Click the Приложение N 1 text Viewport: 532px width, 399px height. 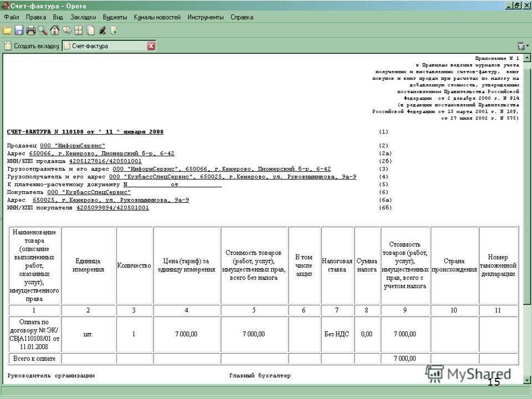497,58
